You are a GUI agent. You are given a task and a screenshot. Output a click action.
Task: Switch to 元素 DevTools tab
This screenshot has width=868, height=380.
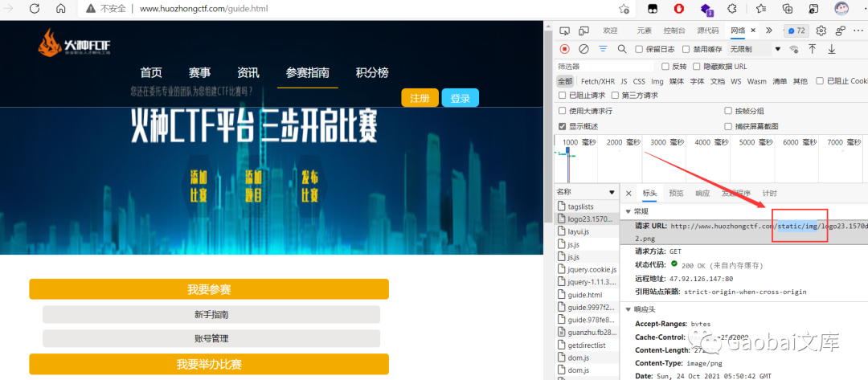[644, 31]
